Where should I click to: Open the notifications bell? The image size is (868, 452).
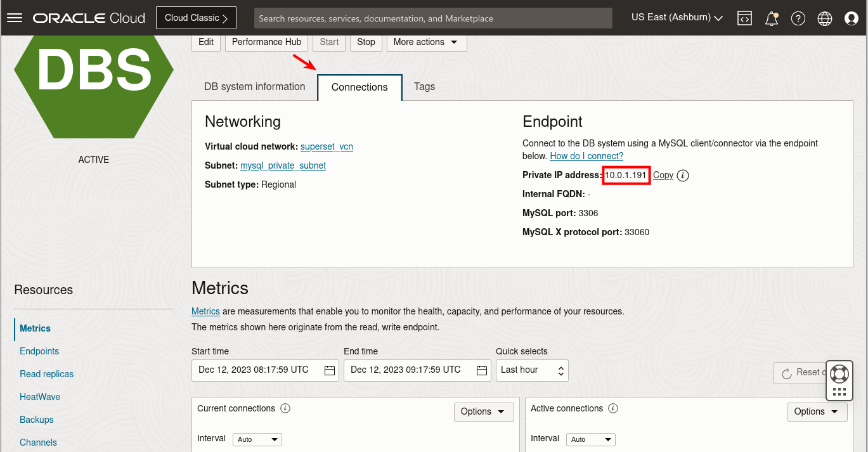pyautogui.click(x=771, y=18)
